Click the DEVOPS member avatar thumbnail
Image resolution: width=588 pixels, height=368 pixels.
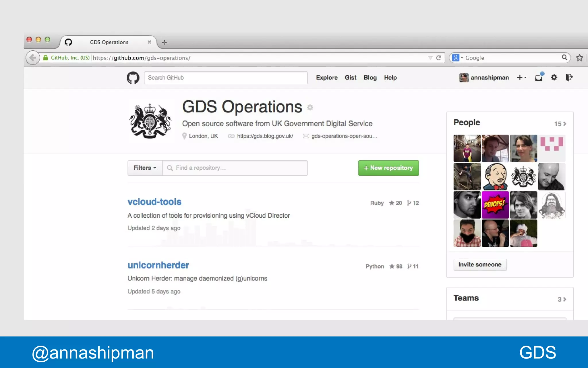(x=495, y=205)
